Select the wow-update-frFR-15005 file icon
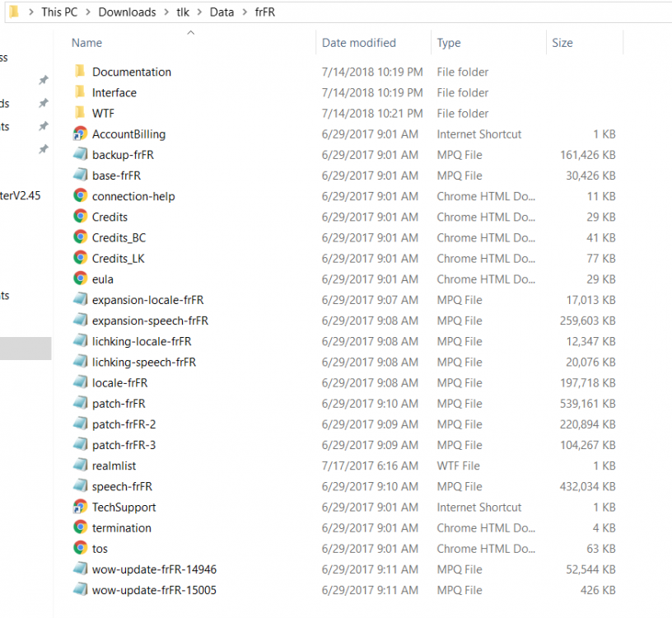The width and height of the screenshot is (672, 618). 80,590
